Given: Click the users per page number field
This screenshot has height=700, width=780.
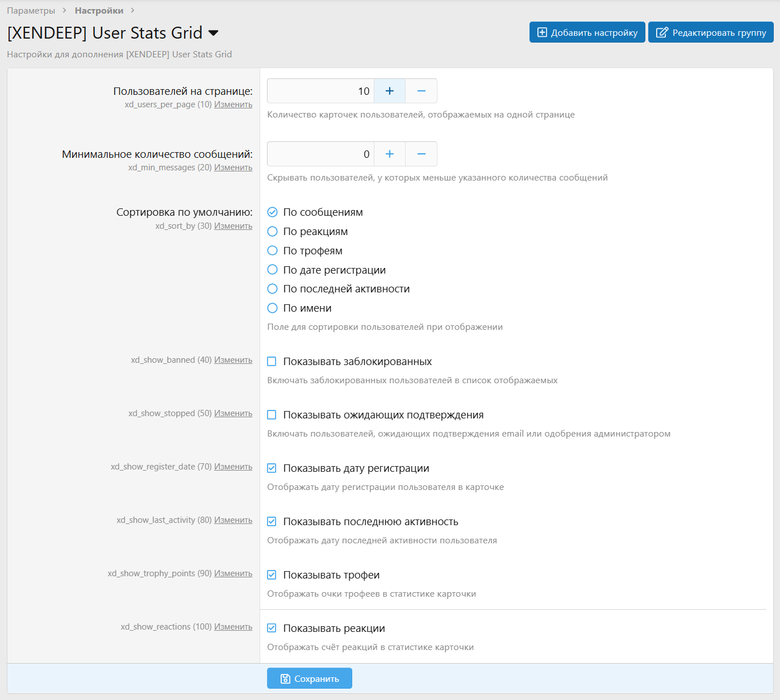Looking at the screenshot, I should coord(320,91).
